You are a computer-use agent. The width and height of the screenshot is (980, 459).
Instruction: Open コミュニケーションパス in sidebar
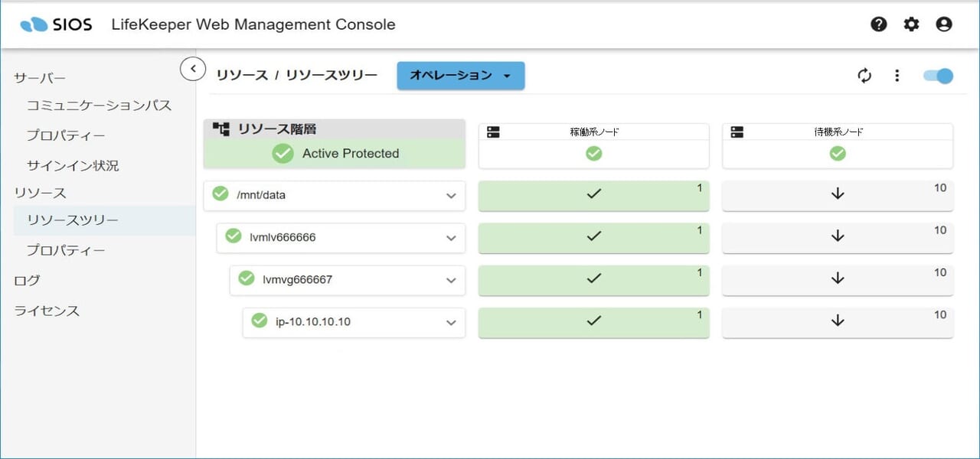pyautogui.click(x=99, y=105)
